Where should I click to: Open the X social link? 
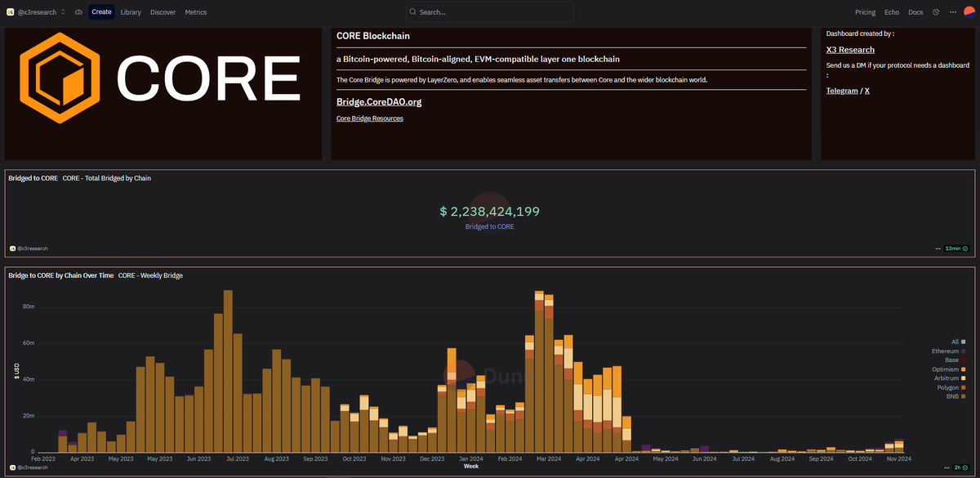tap(867, 91)
